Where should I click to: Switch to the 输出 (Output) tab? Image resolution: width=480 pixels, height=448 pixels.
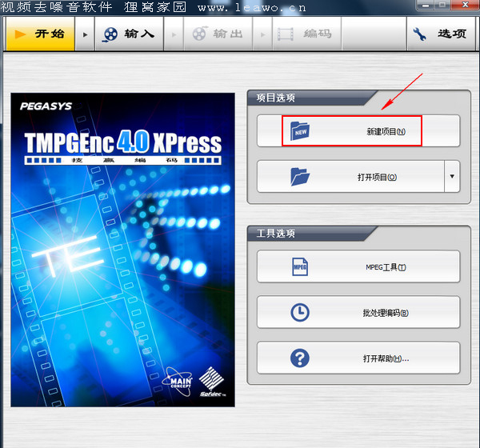(x=218, y=34)
